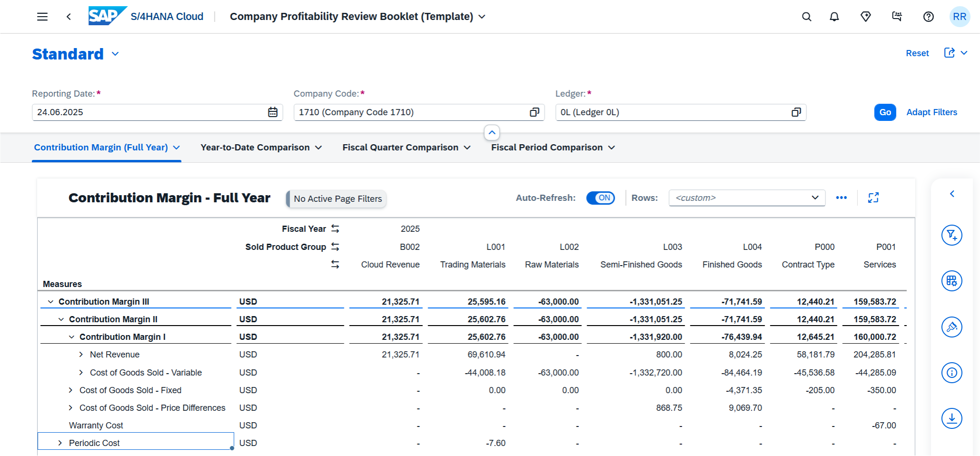The width and height of the screenshot is (980, 456).
Task: Open the Standard variant dropdown
Action: 115,54
